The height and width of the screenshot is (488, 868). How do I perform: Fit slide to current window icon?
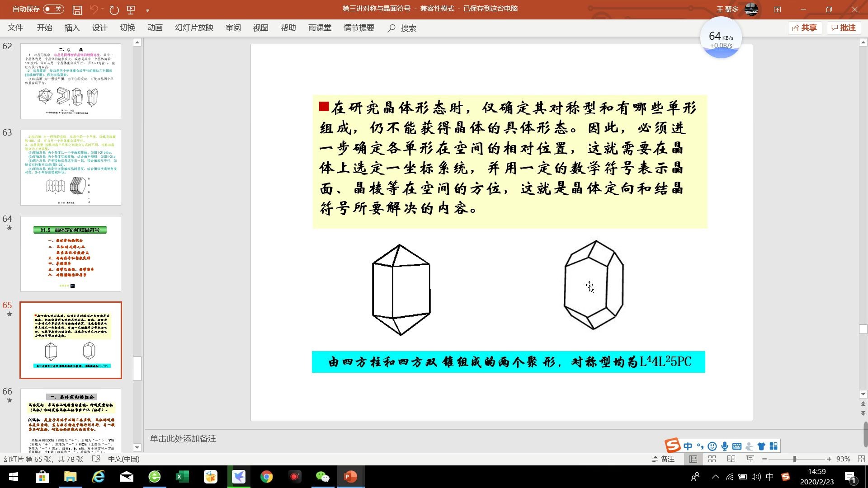(861, 459)
